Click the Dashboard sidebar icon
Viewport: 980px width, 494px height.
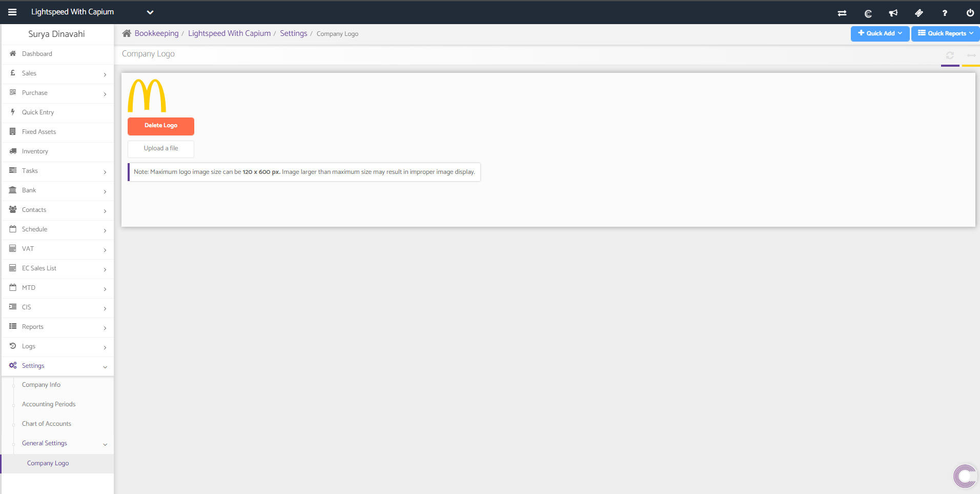coord(13,53)
